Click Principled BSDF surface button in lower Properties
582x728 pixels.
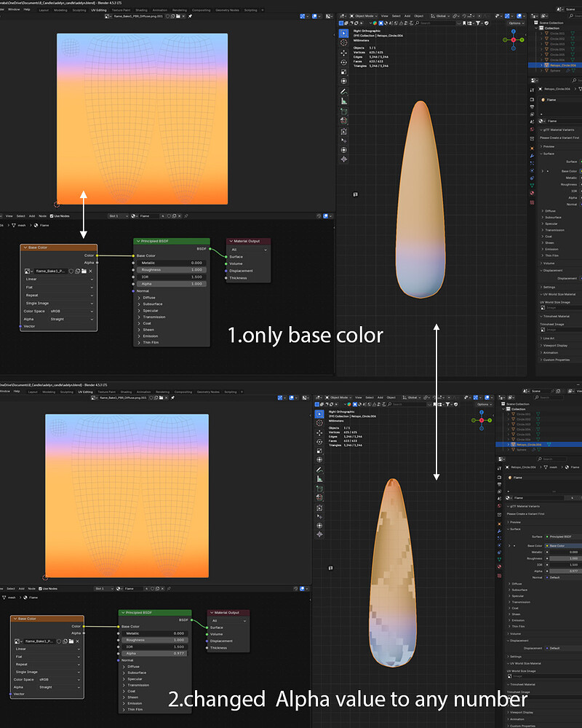562,537
